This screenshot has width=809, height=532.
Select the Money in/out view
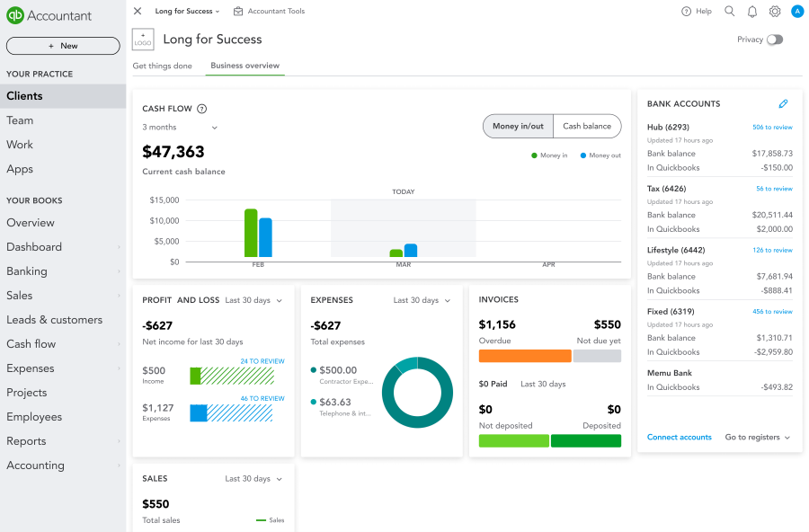click(x=518, y=126)
